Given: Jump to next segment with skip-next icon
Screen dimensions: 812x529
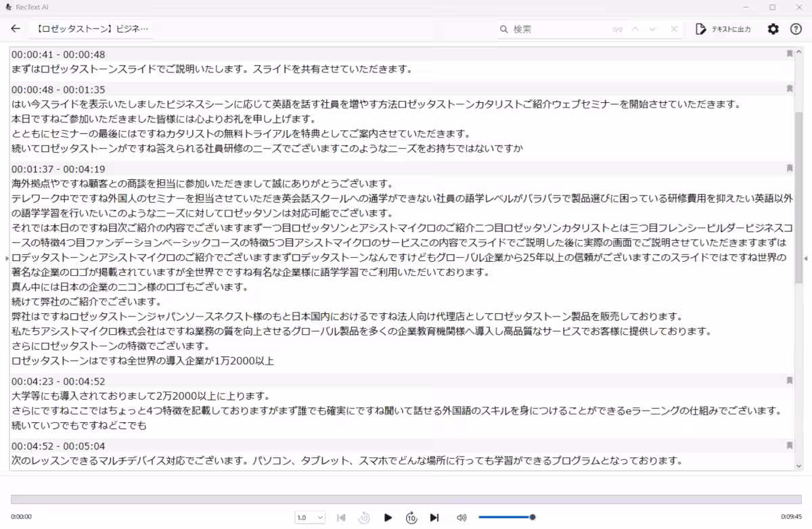Looking at the screenshot, I should (x=434, y=517).
